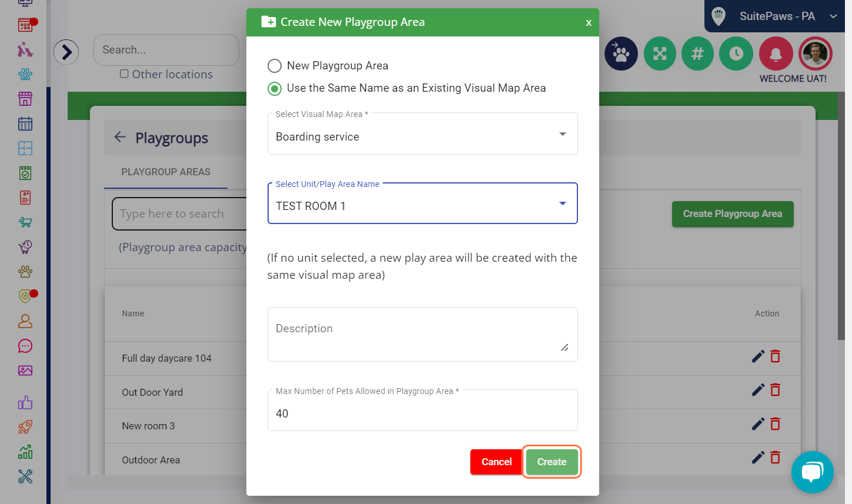Go back with the Playgroups arrow
The height and width of the screenshot is (504, 852).
click(x=120, y=137)
